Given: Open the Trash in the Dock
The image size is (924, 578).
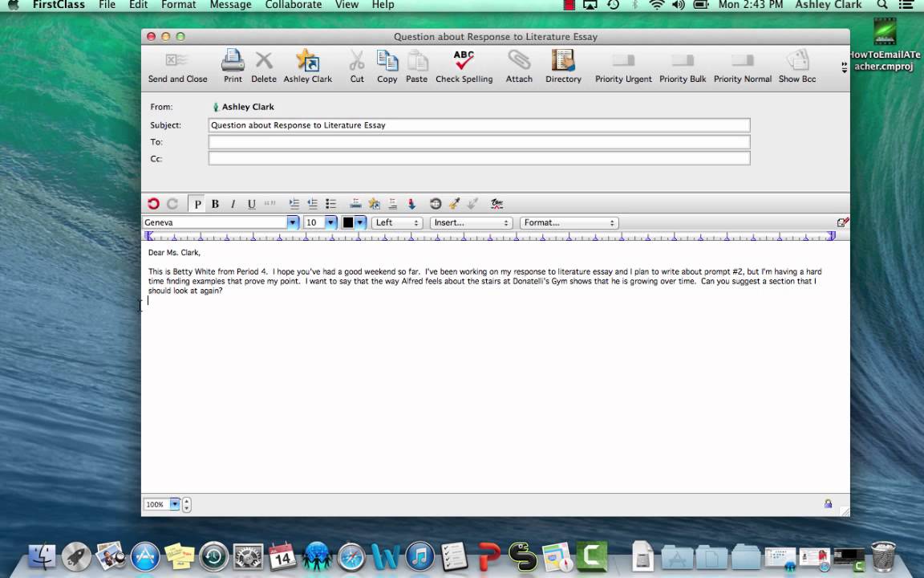Looking at the screenshot, I should [883, 556].
